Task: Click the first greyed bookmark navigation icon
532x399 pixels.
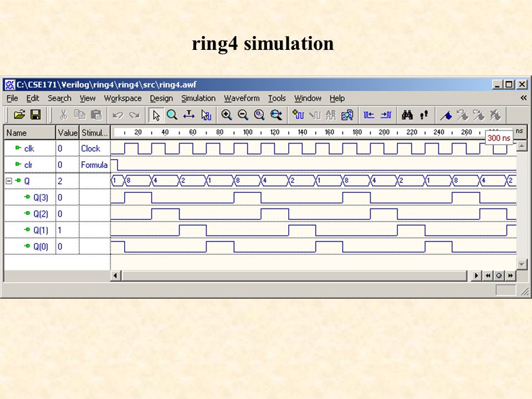Action: tap(462, 115)
